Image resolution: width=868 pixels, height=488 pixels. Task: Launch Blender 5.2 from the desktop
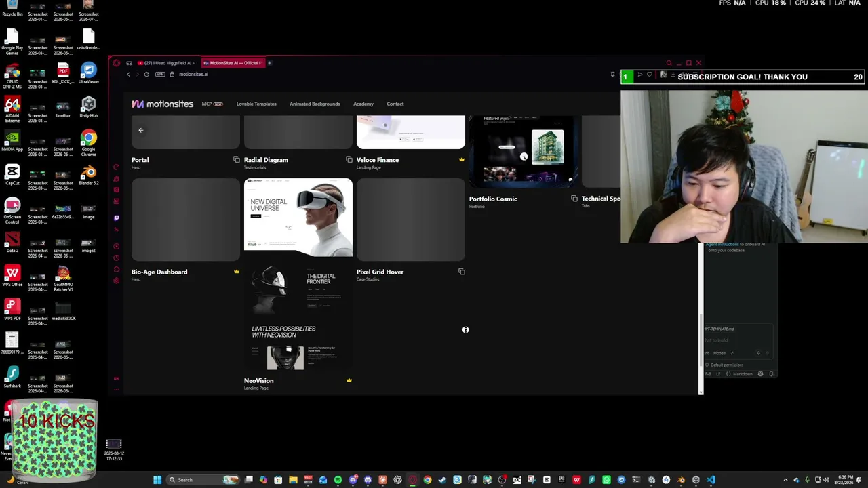88,176
